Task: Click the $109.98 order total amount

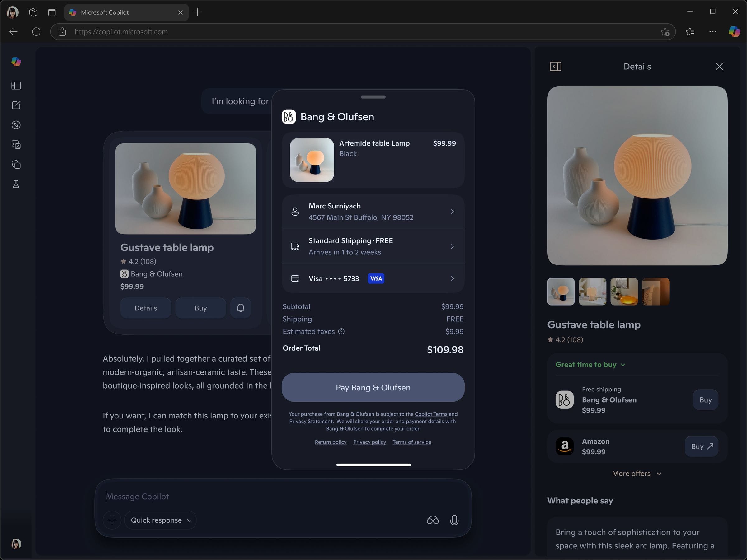Action: click(x=445, y=350)
